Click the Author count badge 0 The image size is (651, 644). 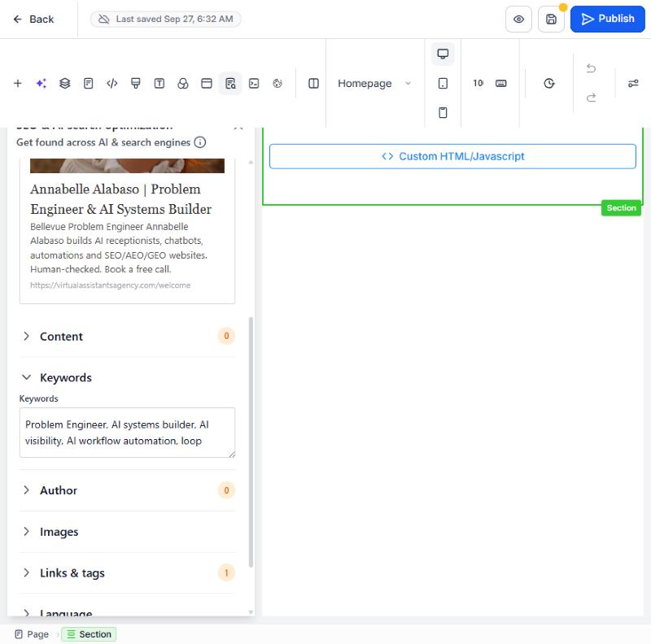226,490
